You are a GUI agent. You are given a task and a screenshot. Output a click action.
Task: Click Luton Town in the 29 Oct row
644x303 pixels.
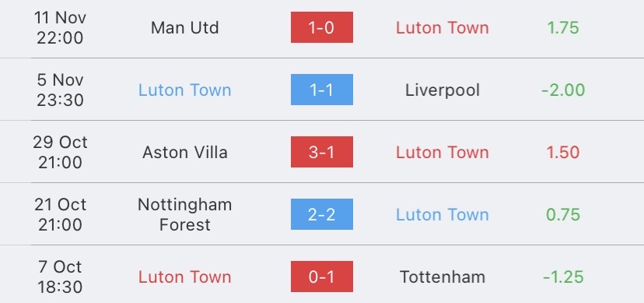click(443, 152)
